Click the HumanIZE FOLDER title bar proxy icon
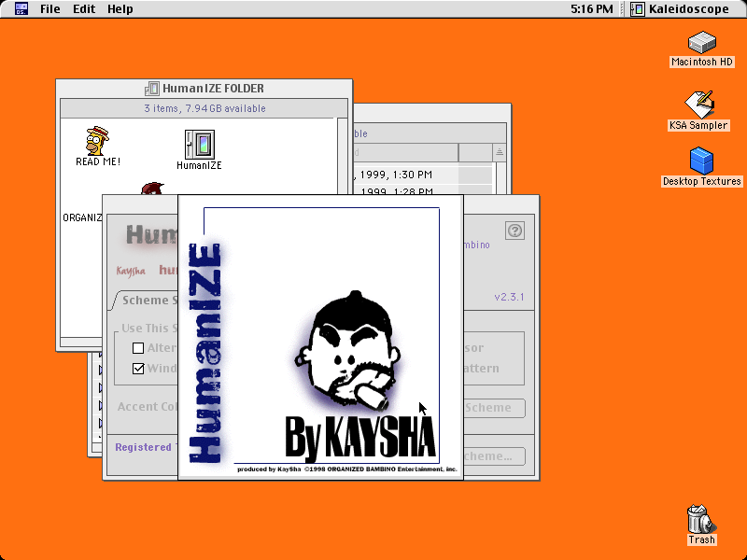Image resolution: width=747 pixels, height=560 pixels. coord(152,89)
